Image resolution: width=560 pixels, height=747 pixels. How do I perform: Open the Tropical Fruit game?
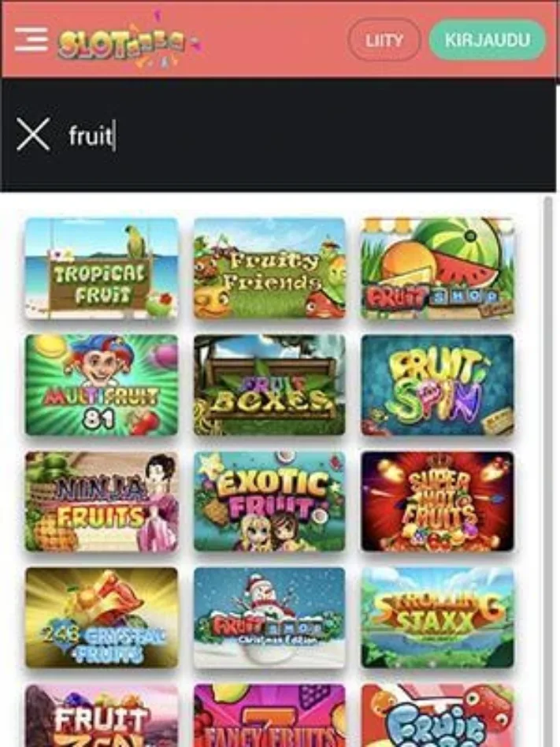pos(102,268)
